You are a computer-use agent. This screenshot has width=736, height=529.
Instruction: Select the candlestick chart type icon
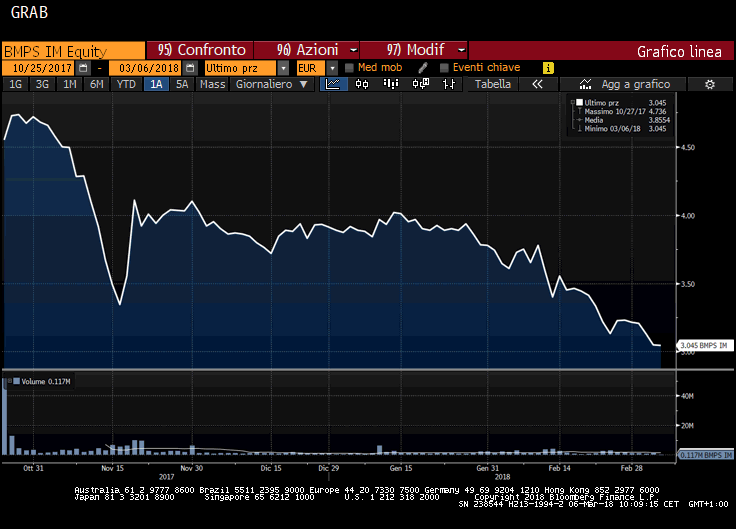pos(362,84)
